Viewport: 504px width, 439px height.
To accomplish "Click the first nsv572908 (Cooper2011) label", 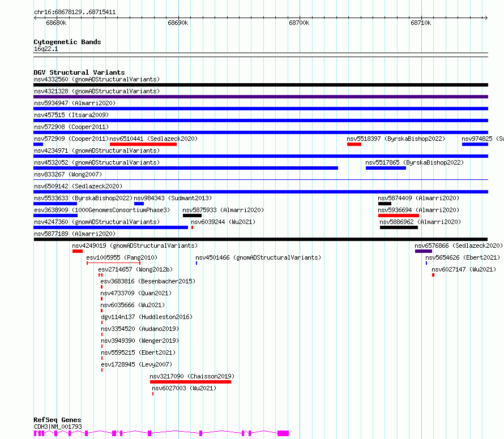I will coord(71,127).
